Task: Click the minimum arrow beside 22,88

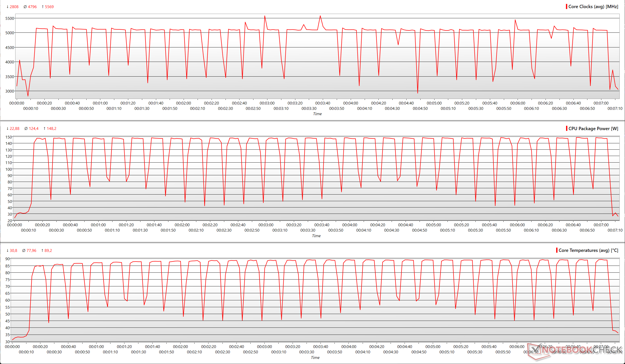Action: [8, 129]
